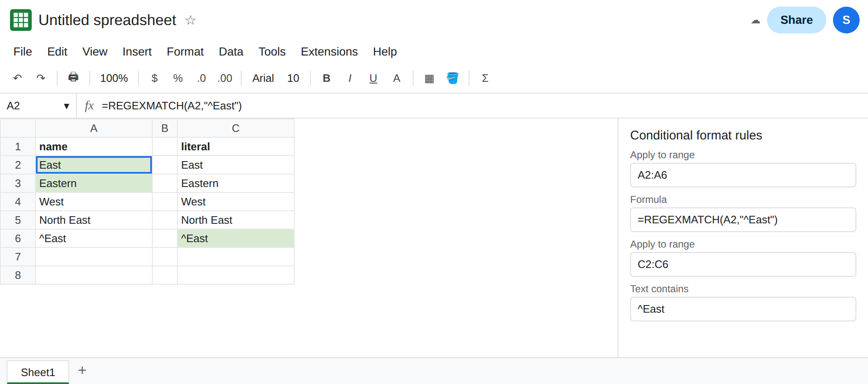This screenshot has height=384, width=868.
Task: Expand the A2 name box dropdown arrow
Action: pos(66,106)
